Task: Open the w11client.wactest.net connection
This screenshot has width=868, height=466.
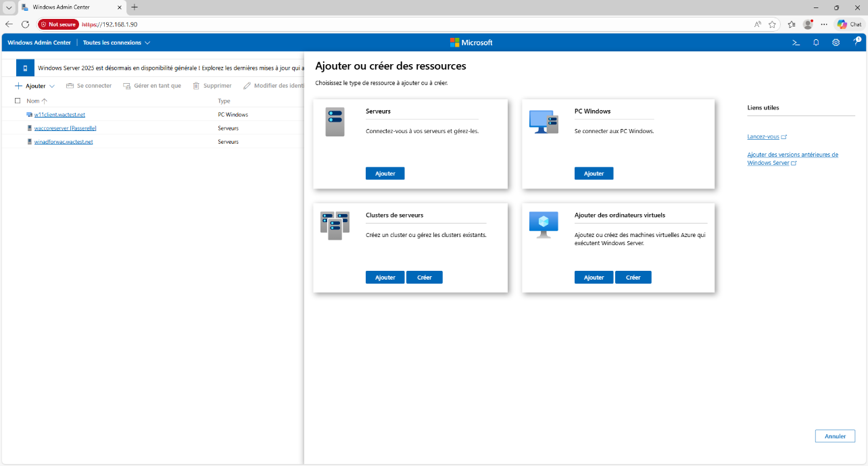Action: coord(59,115)
